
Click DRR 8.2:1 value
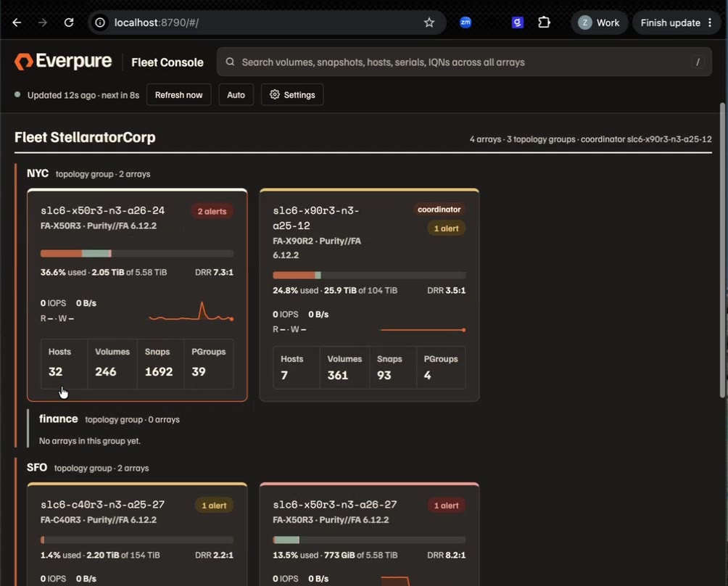(x=446, y=555)
